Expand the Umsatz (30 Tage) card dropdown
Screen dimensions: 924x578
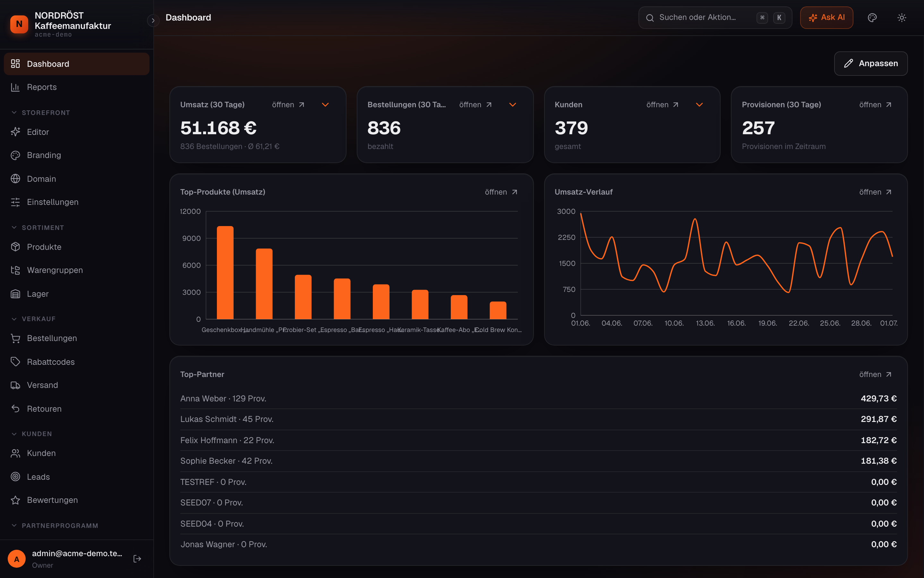325,105
